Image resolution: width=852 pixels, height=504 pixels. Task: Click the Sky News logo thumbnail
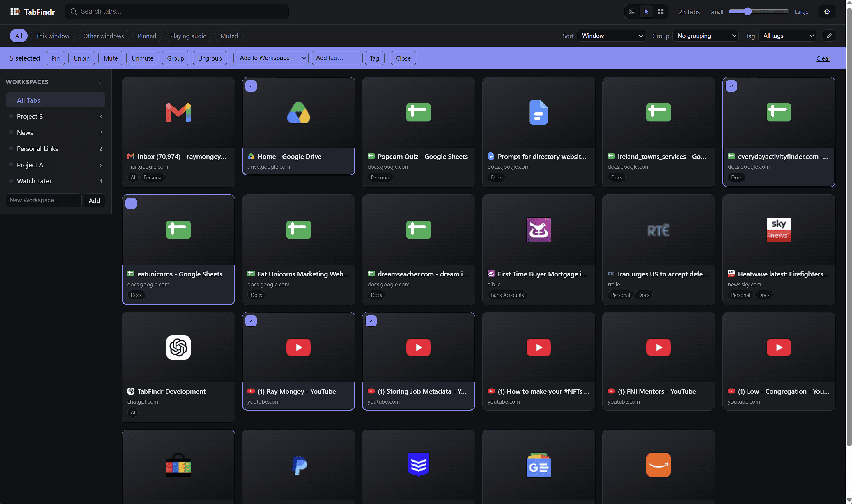(x=778, y=230)
